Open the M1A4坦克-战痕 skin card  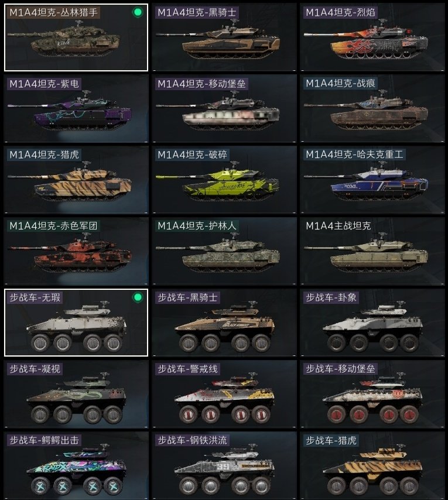click(x=372, y=108)
